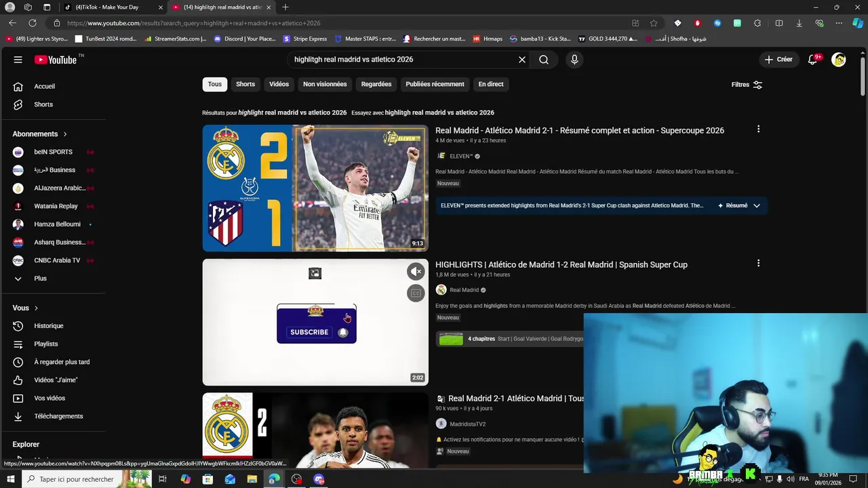The width and height of the screenshot is (868, 488).
Task: Open a new browser tab
Action: click(285, 7)
